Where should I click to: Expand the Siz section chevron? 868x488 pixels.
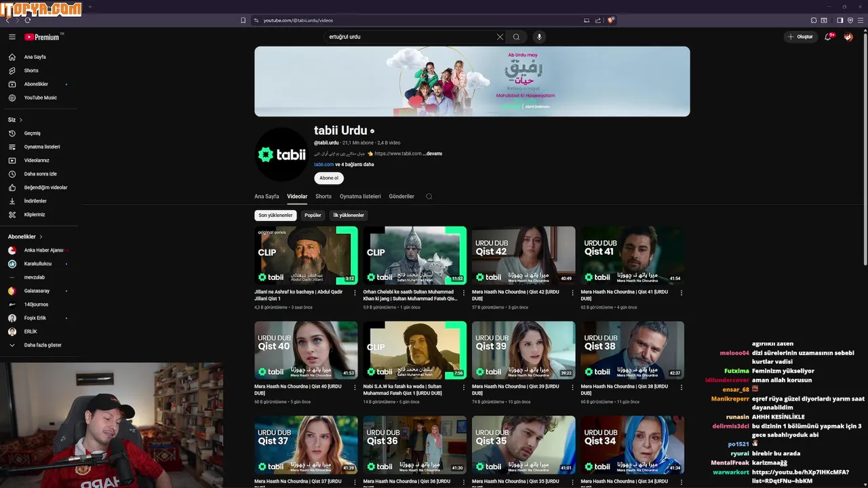click(x=21, y=120)
